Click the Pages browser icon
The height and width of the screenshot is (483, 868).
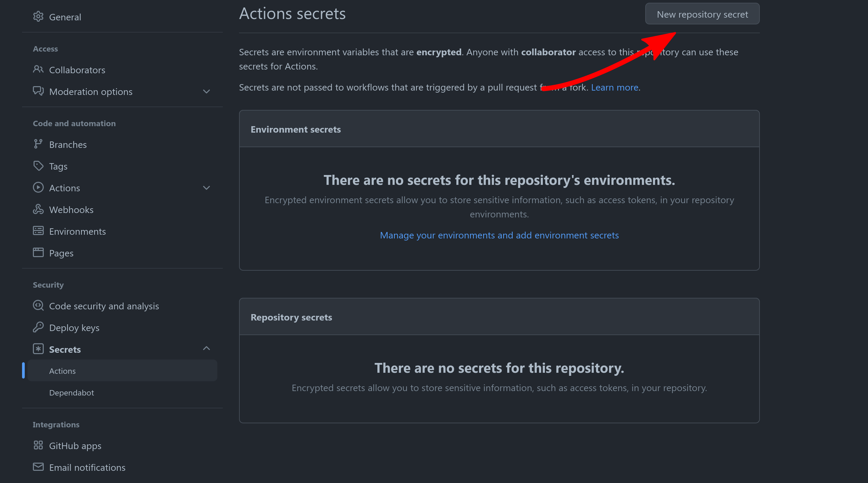coord(38,252)
